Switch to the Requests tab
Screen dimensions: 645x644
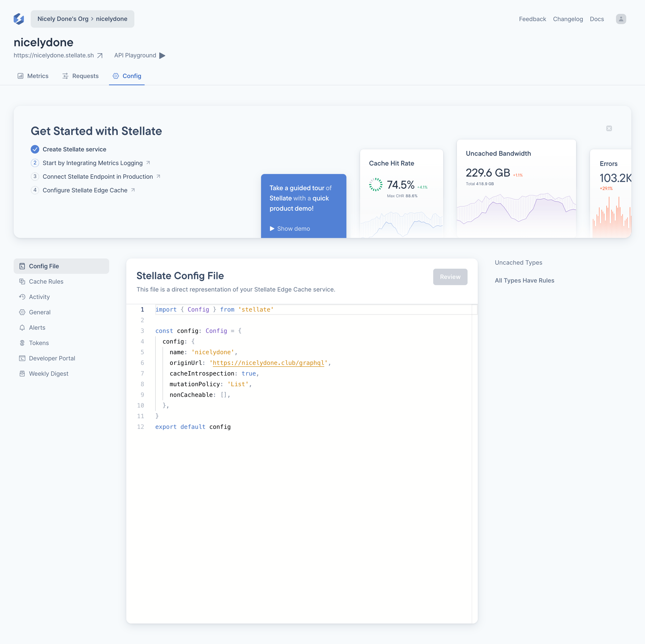pos(80,76)
